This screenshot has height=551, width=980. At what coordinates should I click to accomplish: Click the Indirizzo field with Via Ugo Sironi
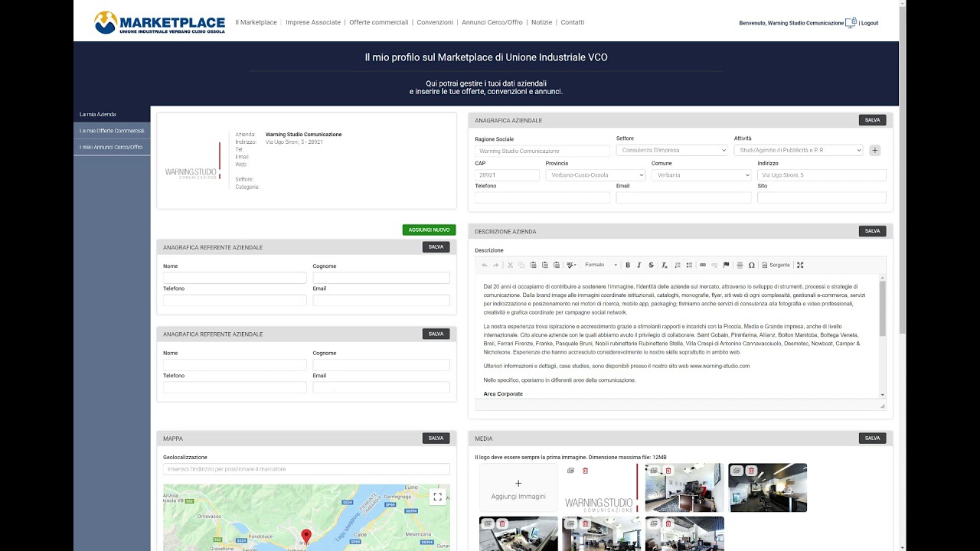(x=822, y=175)
